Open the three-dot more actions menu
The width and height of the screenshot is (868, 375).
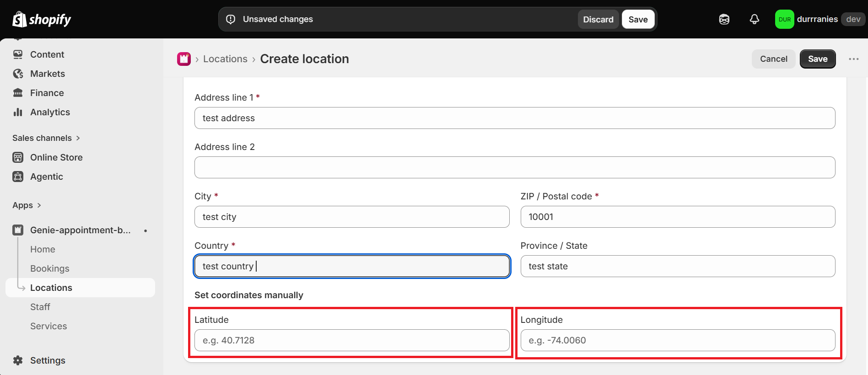click(854, 59)
